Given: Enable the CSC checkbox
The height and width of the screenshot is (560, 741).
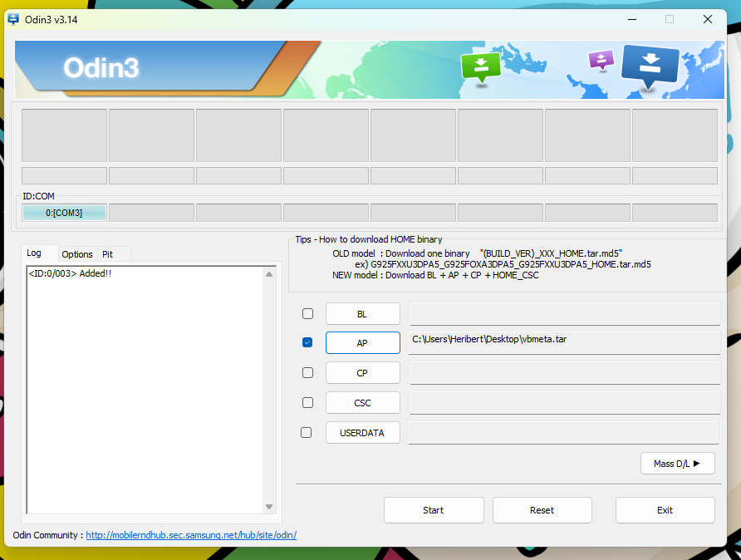Looking at the screenshot, I should 307,403.
